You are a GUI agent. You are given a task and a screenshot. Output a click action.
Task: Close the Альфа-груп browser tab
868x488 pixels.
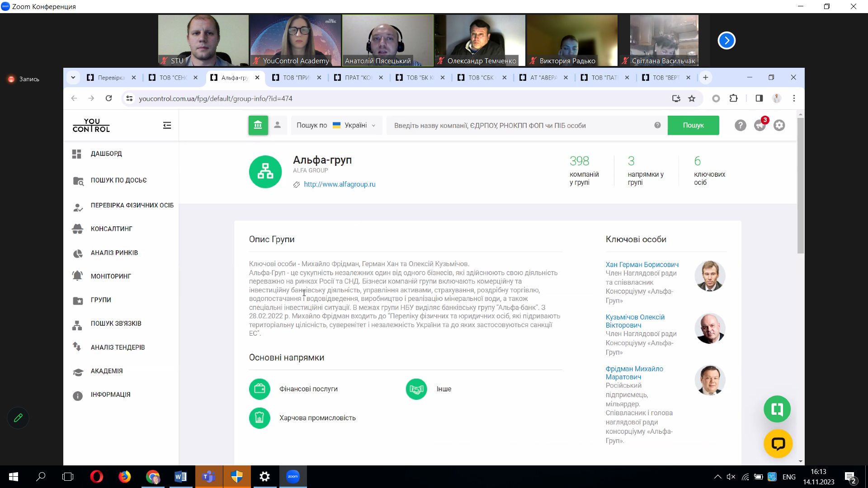click(257, 78)
